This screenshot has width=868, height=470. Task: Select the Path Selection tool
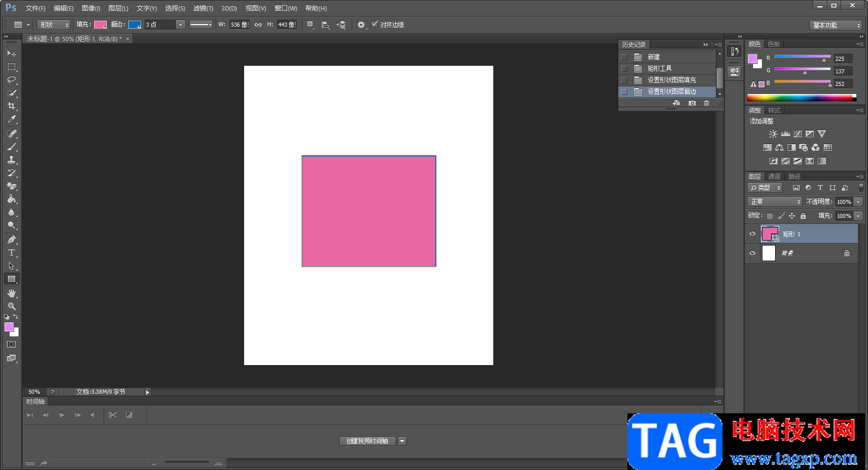(x=12, y=266)
